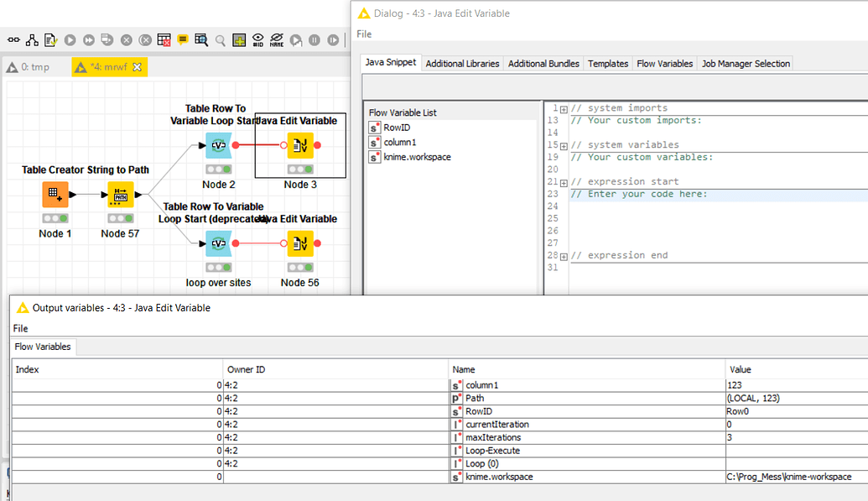This screenshot has width=868, height=501.
Task: Expand the system imports code fold
Action: (x=564, y=108)
